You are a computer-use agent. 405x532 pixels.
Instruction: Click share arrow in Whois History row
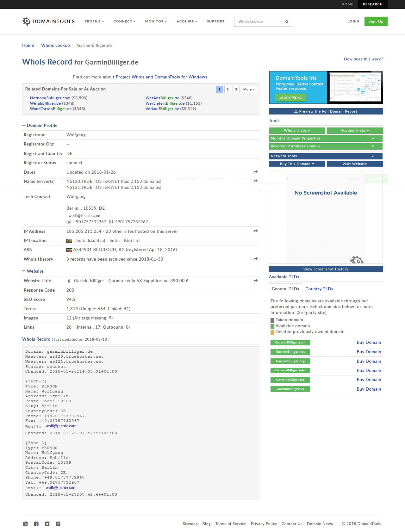coord(256,259)
